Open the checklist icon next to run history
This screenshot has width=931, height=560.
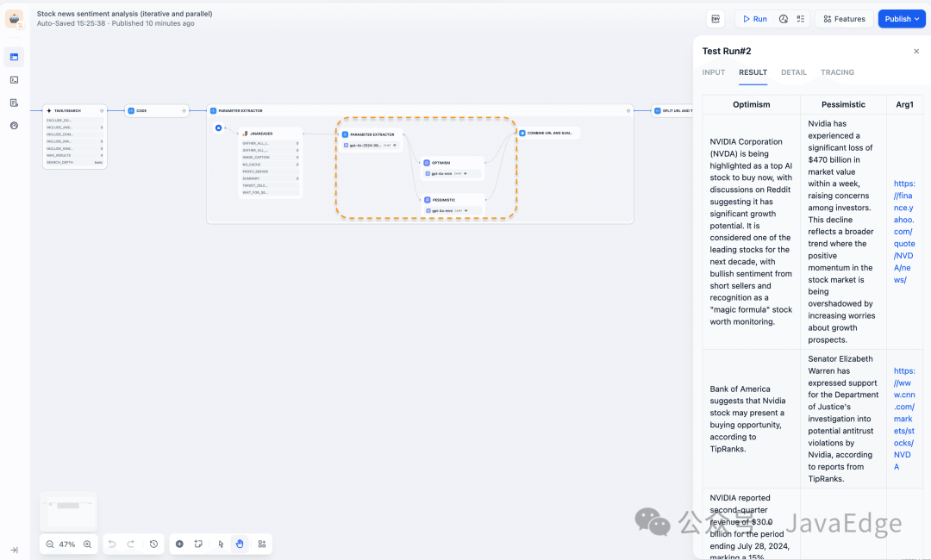800,19
